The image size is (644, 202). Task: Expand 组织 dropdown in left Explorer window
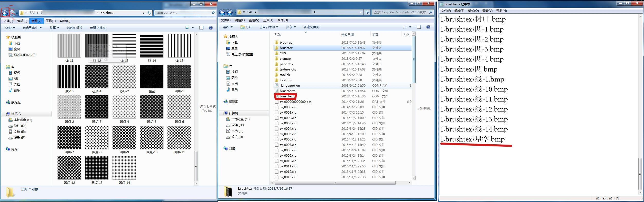10,28
